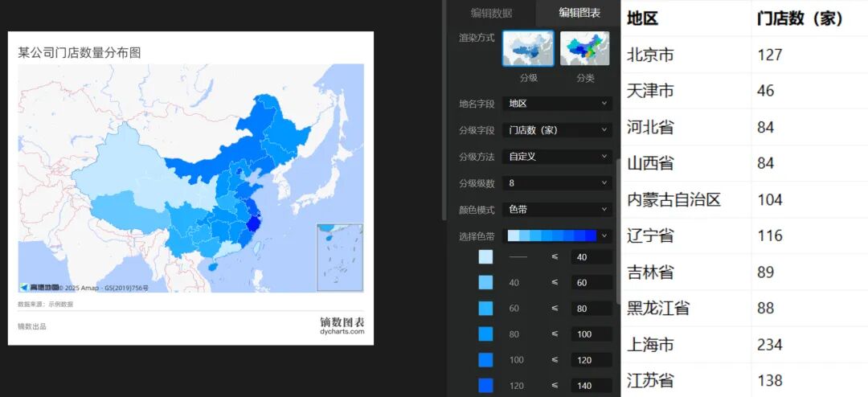Image resolution: width=868 pixels, height=397 pixels.
Task: Click the color swatch for the 80 to 100 class
Action: tap(485, 334)
